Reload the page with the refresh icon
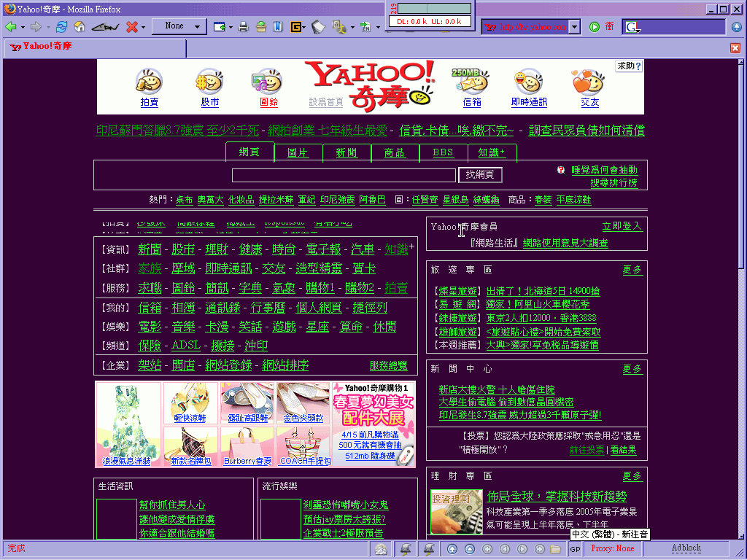The width and height of the screenshot is (747, 560). 61,27
